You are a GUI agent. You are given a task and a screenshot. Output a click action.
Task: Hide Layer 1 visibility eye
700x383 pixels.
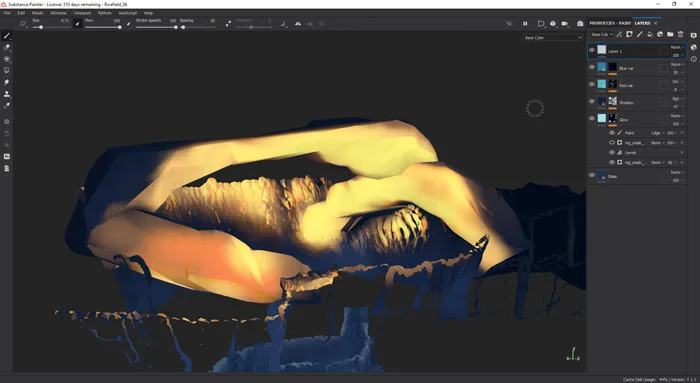point(592,50)
